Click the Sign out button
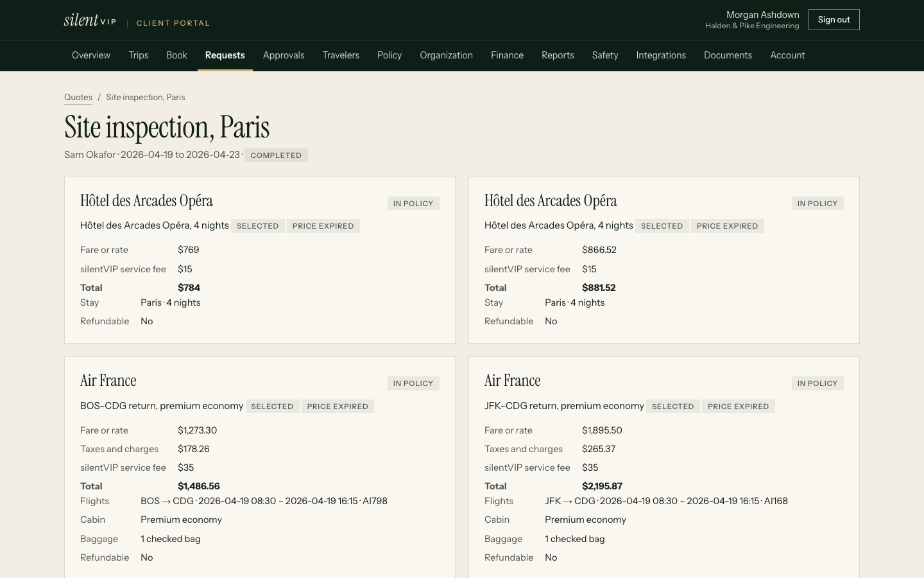Screen dimensions: 924x578 834,20
